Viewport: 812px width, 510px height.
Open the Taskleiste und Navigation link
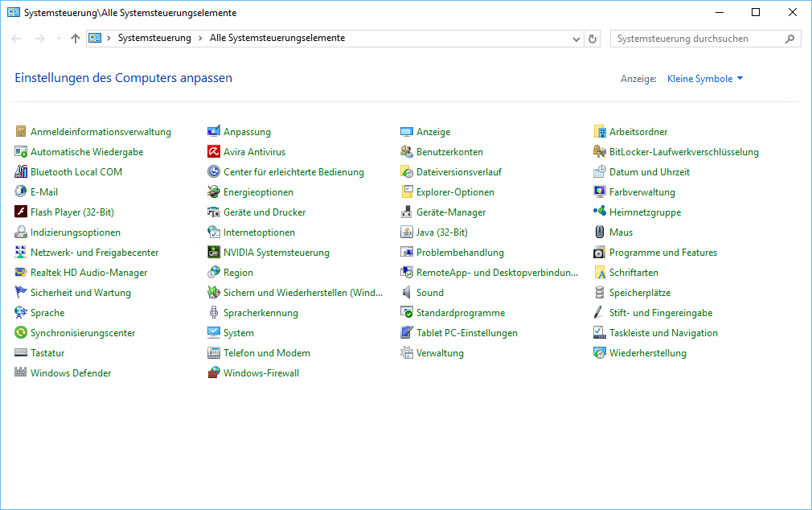pos(663,333)
